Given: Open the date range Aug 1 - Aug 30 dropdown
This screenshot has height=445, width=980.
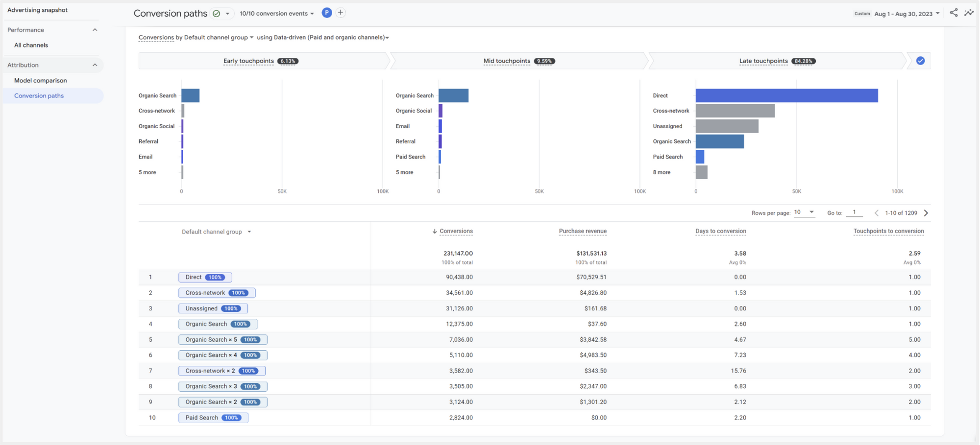Looking at the screenshot, I should (x=906, y=14).
